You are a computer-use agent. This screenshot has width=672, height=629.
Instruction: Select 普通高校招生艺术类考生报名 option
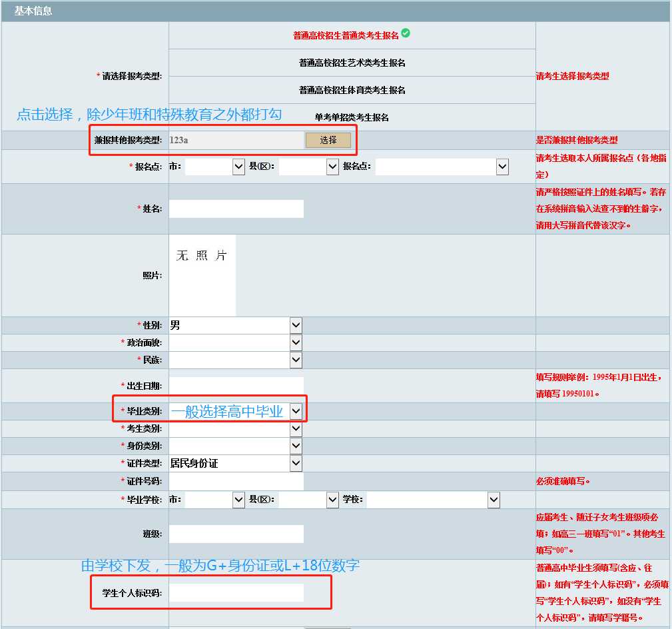(352, 62)
